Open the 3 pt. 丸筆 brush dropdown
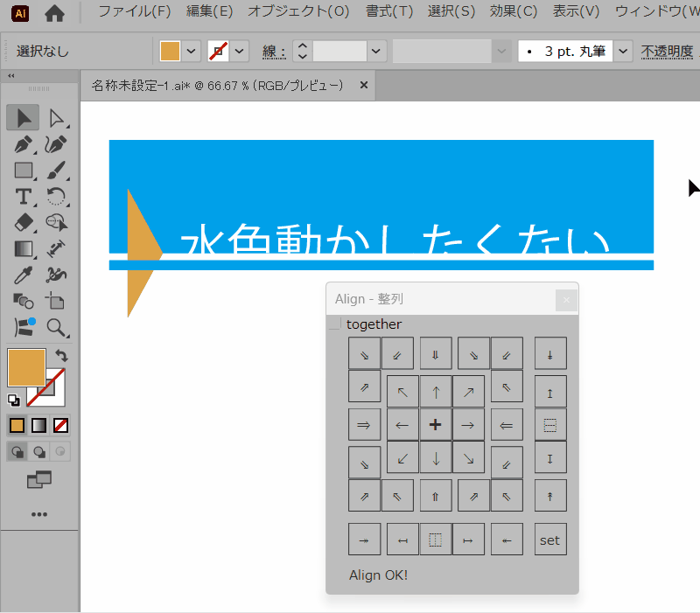This screenshot has height=613, width=700. 623,52
